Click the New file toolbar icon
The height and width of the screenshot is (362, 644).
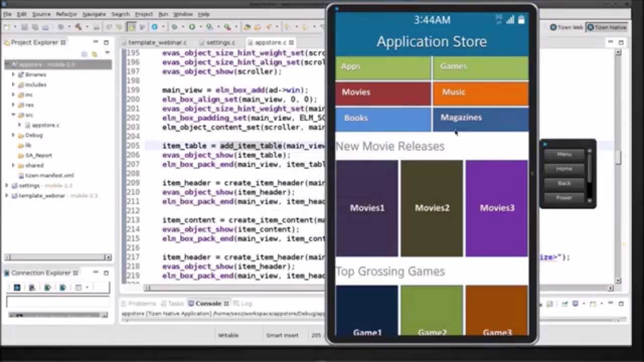8,27
